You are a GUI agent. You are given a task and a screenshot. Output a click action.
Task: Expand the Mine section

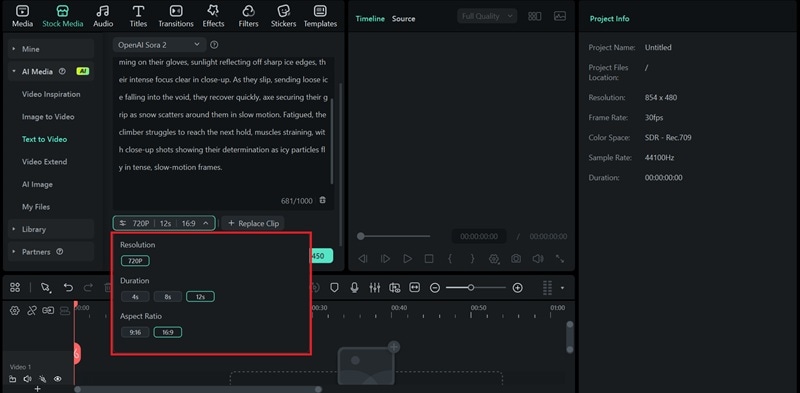click(x=51, y=49)
